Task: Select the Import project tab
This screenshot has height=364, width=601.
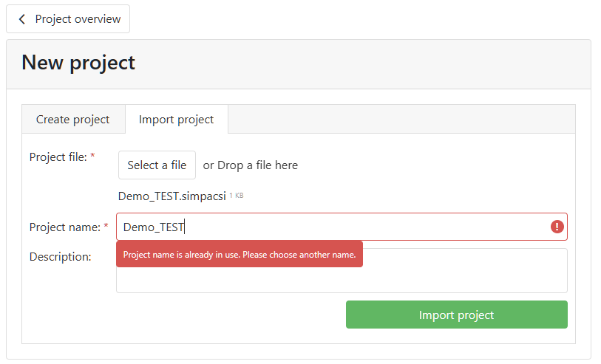Action: (x=176, y=119)
